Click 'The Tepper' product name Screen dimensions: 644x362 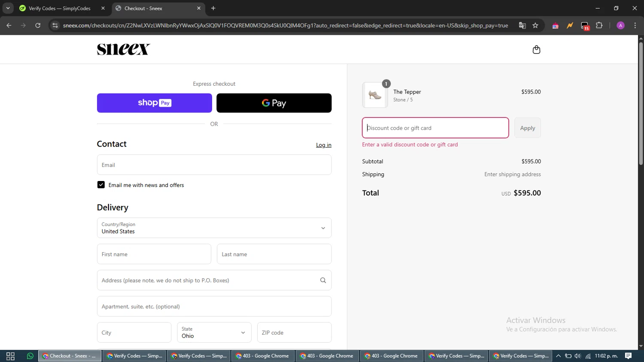pyautogui.click(x=407, y=92)
